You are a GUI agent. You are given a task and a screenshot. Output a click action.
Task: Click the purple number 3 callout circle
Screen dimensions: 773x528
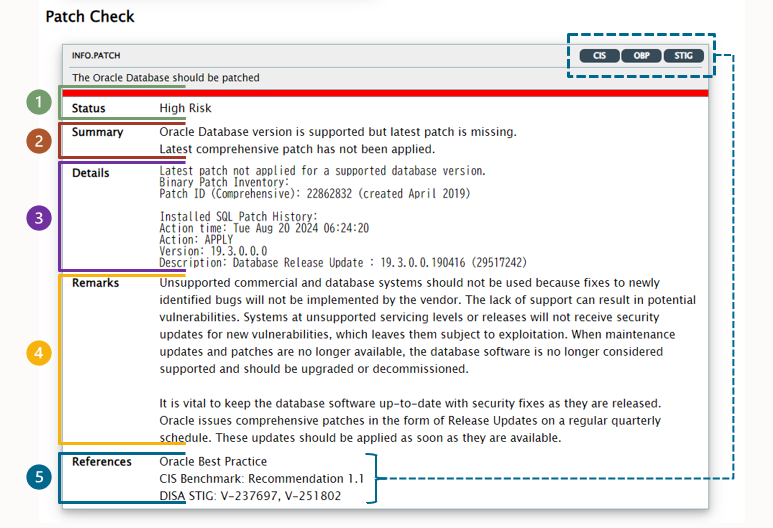tap(37, 218)
